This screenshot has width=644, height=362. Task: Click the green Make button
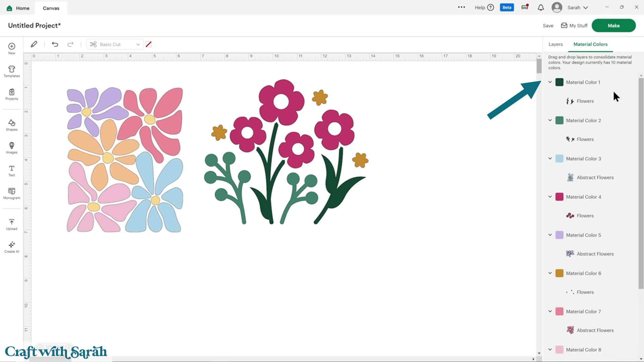(x=613, y=25)
